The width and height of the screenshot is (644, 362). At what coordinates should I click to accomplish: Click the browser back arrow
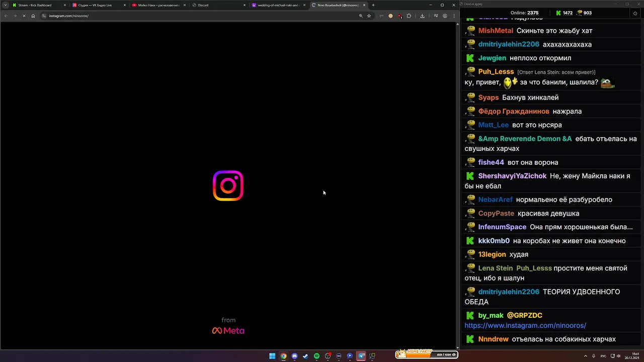[x=6, y=16]
